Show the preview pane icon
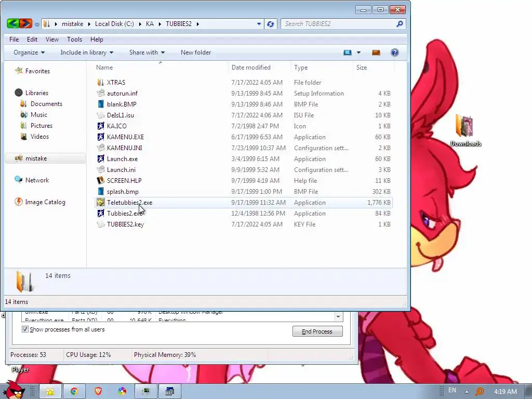 point(376,52)
